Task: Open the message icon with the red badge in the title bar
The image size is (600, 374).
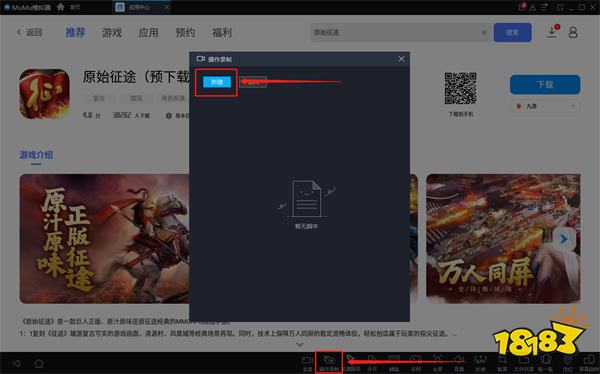Action: pos(522,7)
